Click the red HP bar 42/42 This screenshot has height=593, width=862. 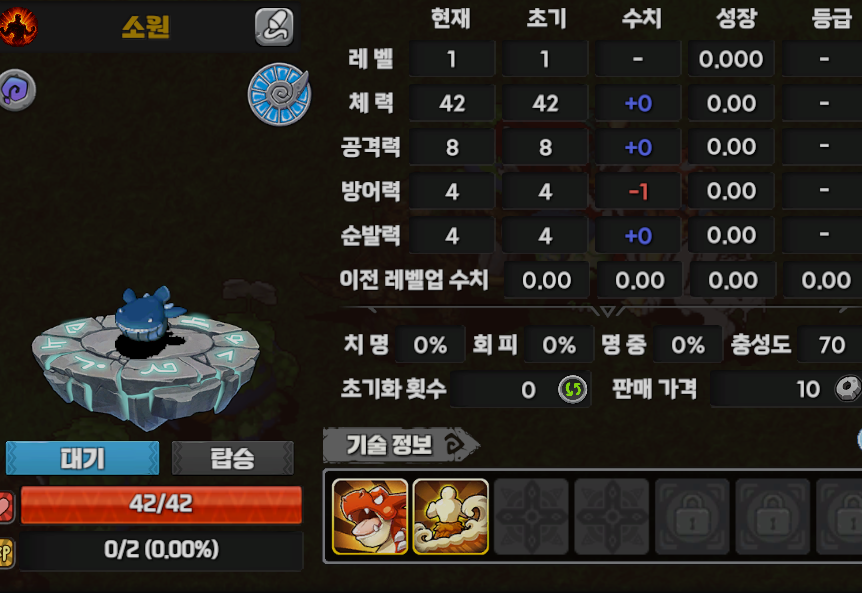click(x=161, y=504)
